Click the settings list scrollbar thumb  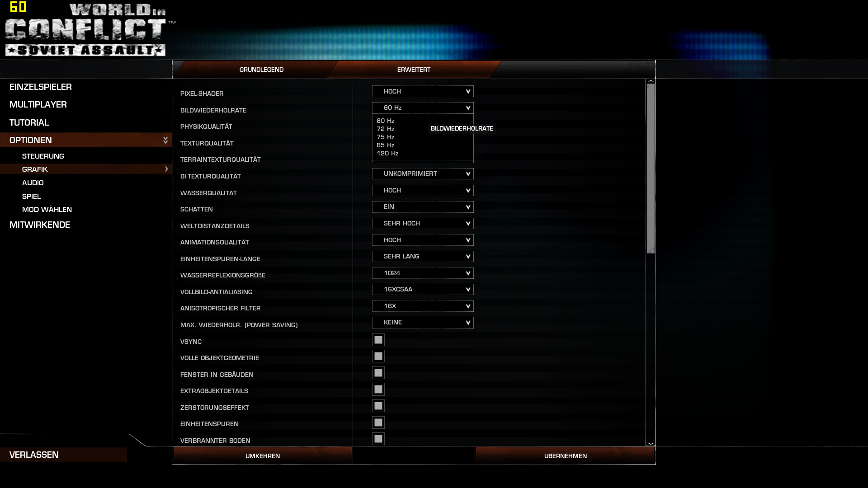651,168
